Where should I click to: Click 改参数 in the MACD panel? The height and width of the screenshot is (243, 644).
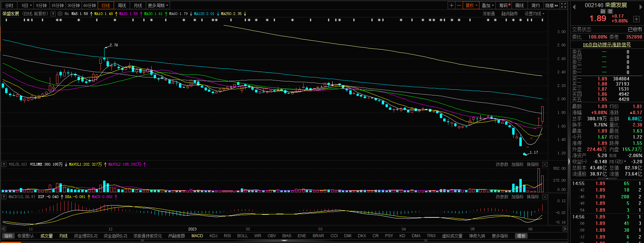502,197
